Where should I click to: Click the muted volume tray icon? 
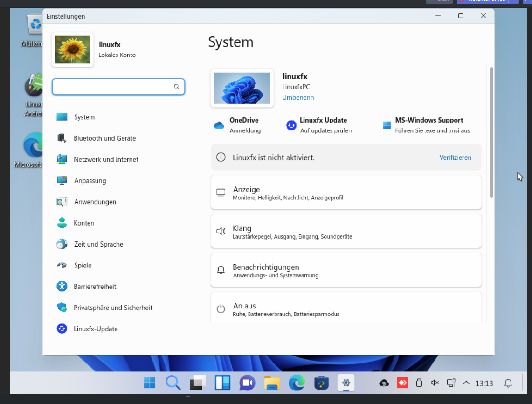435,383
